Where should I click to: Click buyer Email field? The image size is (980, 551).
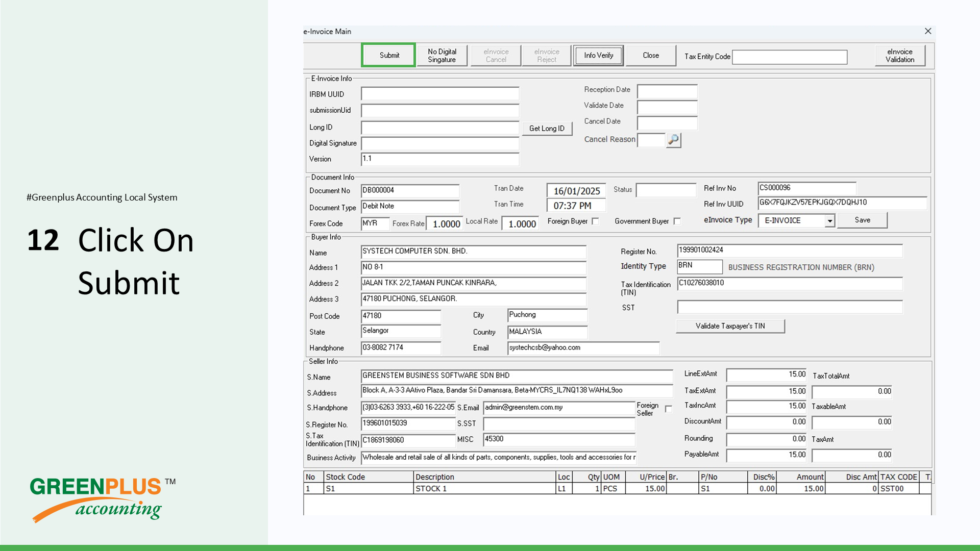[583, 348]
